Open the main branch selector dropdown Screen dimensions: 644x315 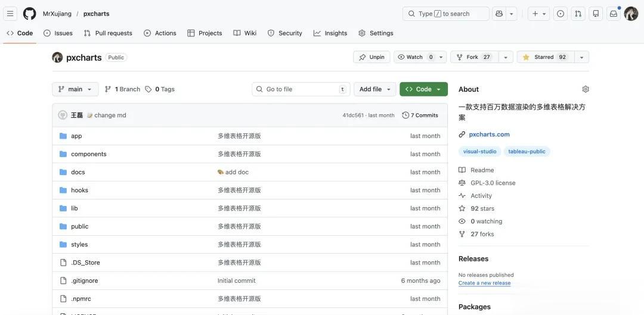(75, 89)
